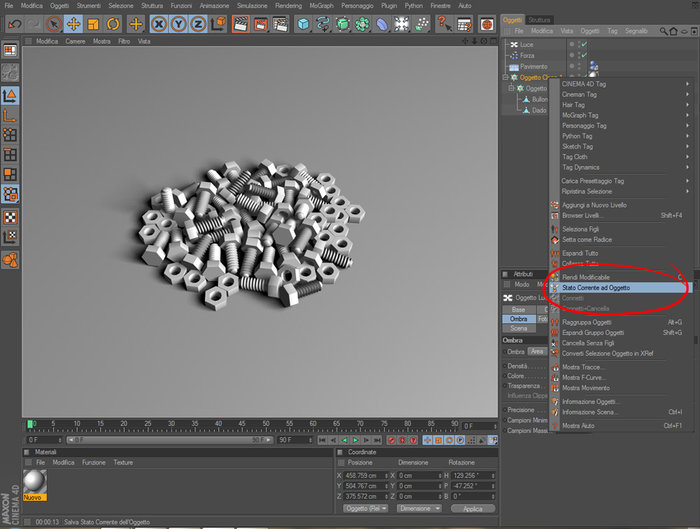Switch to the Ombra tab
Image resolution: width=700 pixels, height=529 pixels.
[518, 319]
